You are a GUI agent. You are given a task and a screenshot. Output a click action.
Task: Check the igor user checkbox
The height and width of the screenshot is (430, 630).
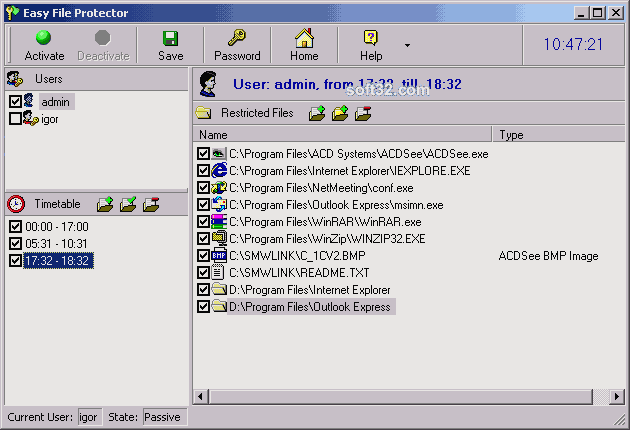point(15,119)
